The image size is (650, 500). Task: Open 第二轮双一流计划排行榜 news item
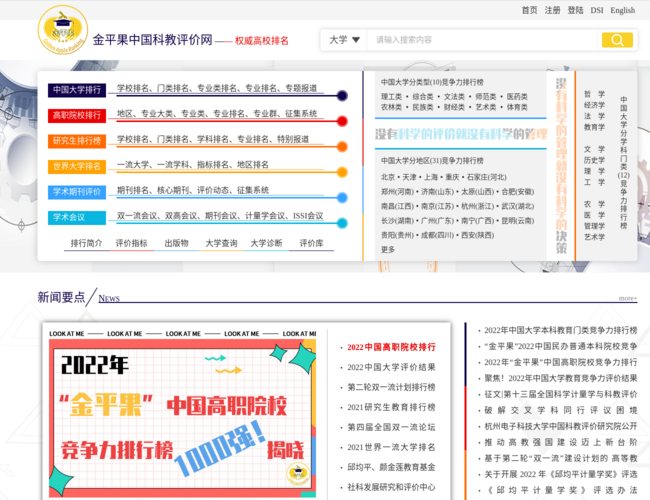(x=391, y=387)
